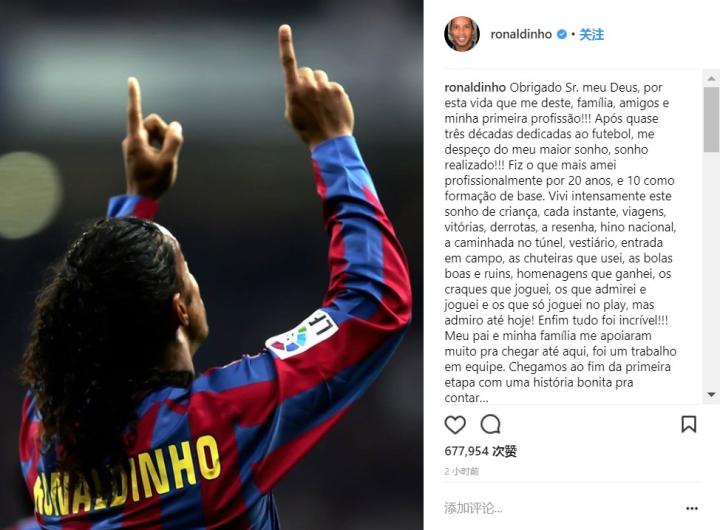The image size is (720, 530).
Task: Click the Ronaldinho jersey photo
Action: point(212,265)
